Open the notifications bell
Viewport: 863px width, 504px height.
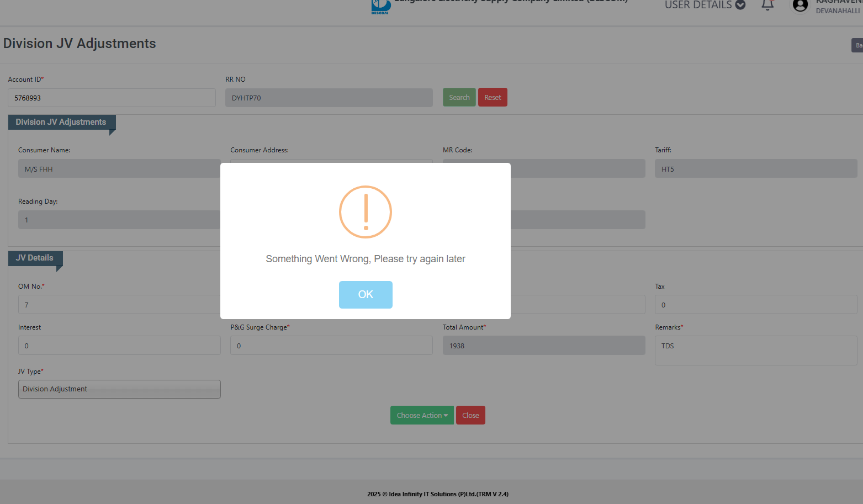coord(767,5)
